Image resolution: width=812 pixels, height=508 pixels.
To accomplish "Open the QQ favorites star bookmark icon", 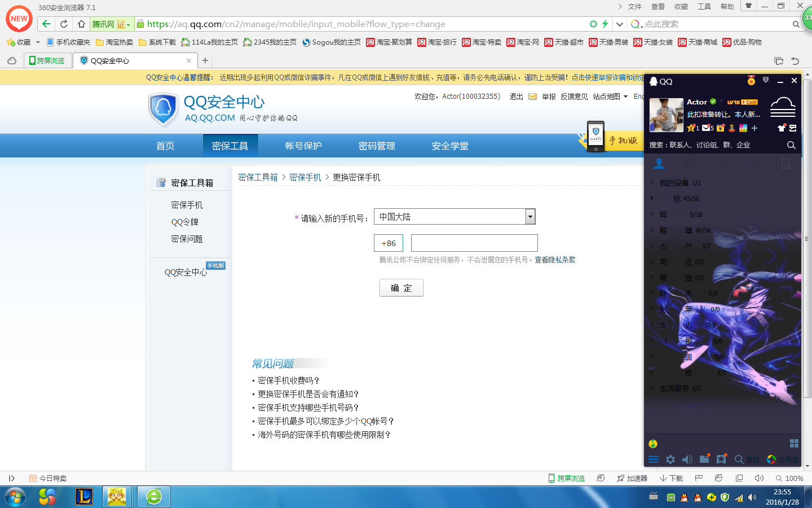I will click(721, 459).
